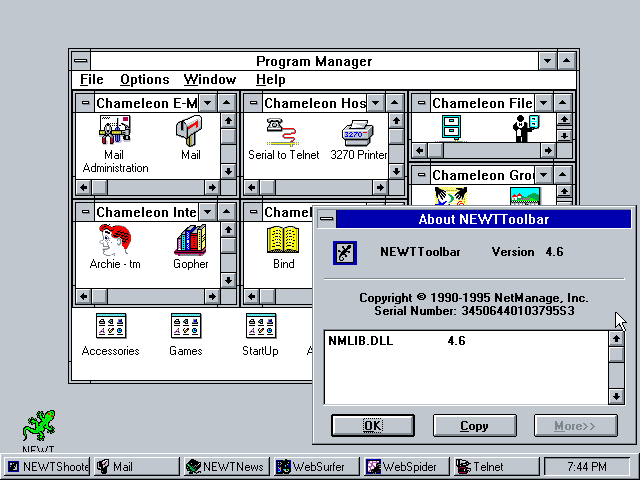Open the Chameleon Gro window control menu

coord(421,175)
